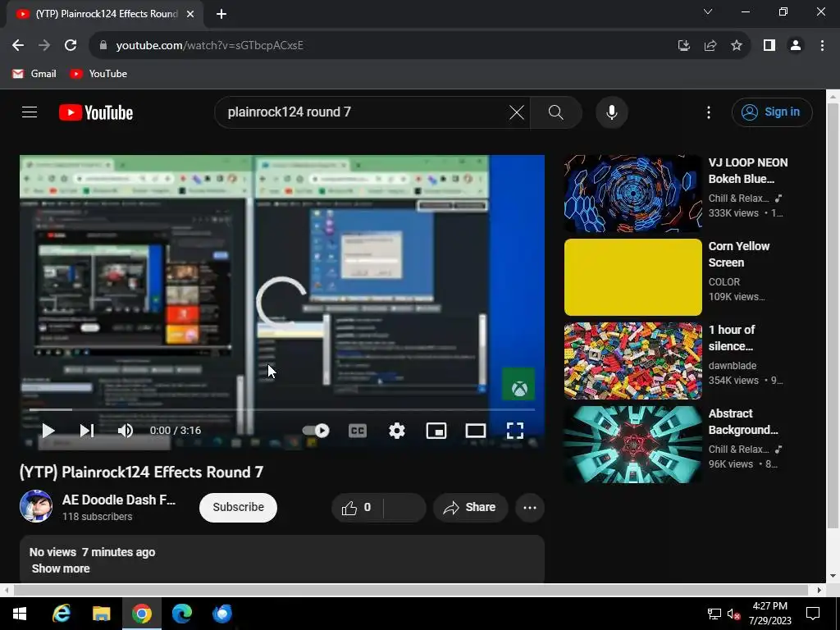This screenshot has width=840, height=630.
Task: Launch Internet Explorer from taskbar
Action: [x=61, y=614]
